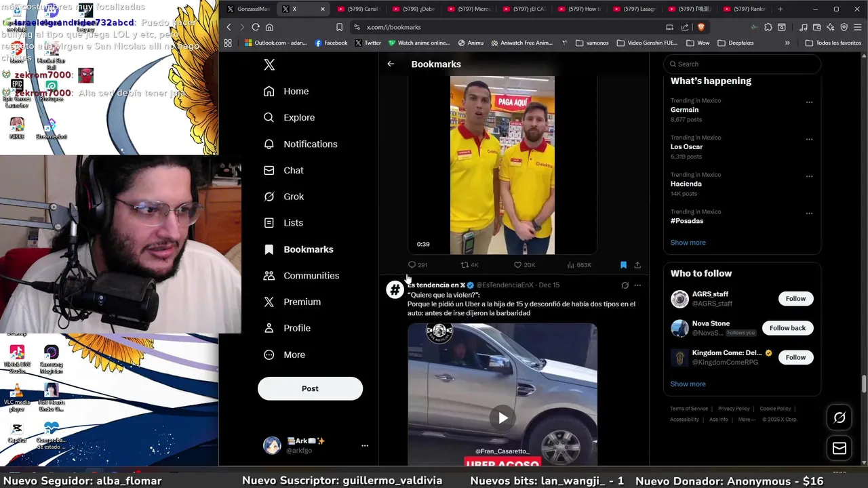This screenshot has width=868, height=488.
Task: Open account menu dots next to @arkfgo
Action: [365, 445]
